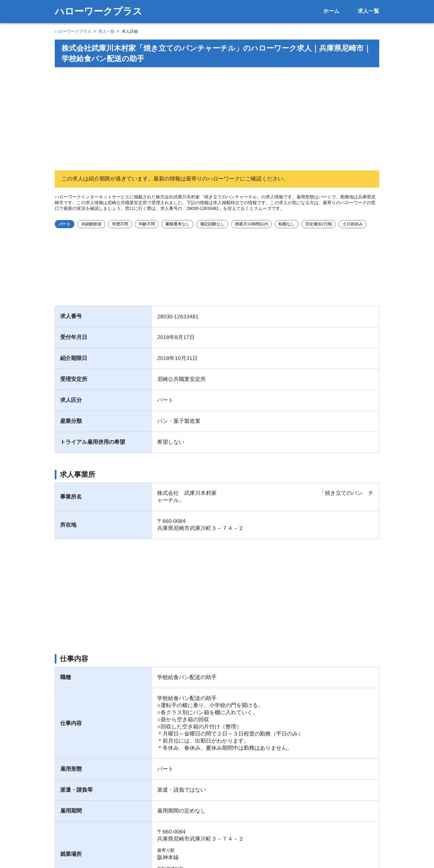Image resolution: width=434 pixels, height=868 pixels.
Task: Click the 学歴不問 tag
Action: [120, 224]
